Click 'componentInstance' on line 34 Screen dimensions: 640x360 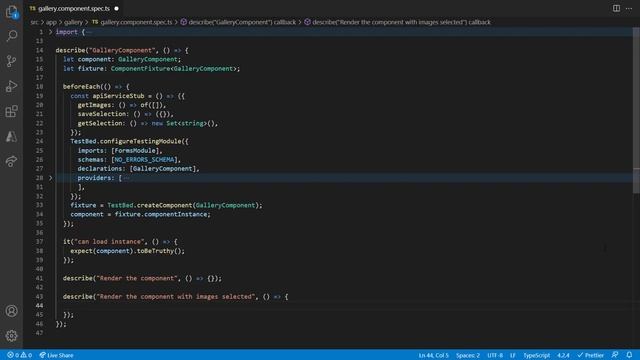click(x=176, y=214)
